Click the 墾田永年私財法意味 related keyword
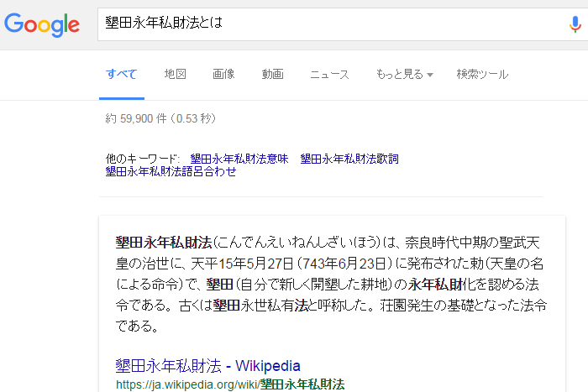The height and width of the screenshot is (392, 588). (239, 158)
